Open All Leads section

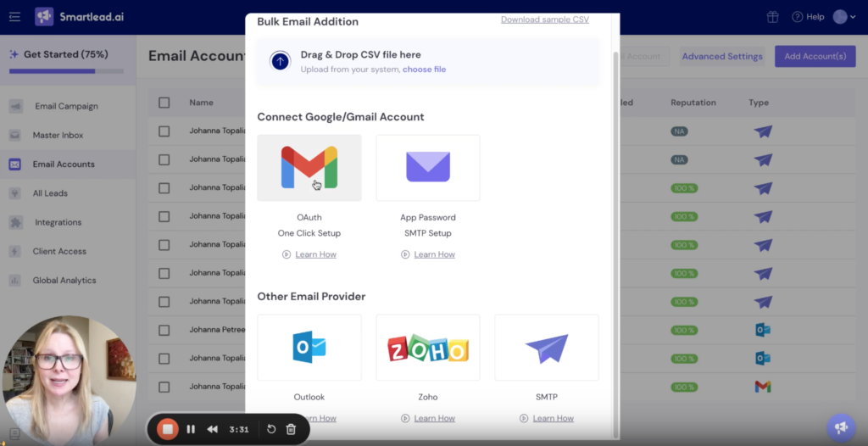click(50, 193)
